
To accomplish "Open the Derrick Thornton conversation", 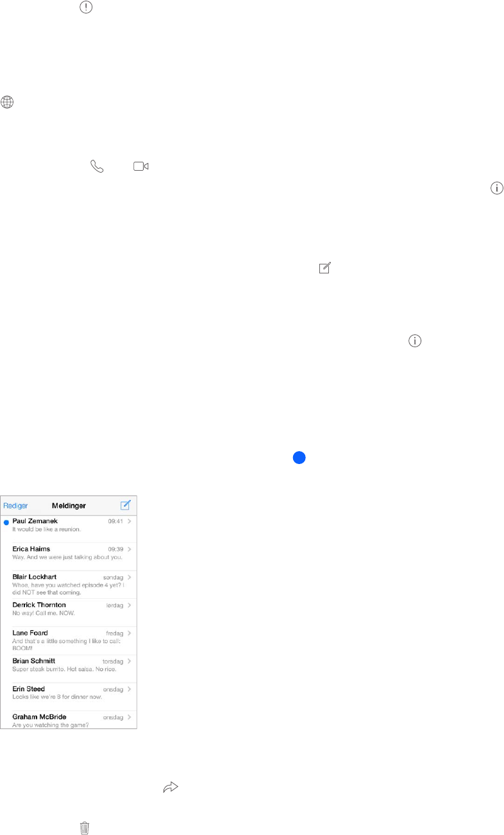I will coord(69,612).
